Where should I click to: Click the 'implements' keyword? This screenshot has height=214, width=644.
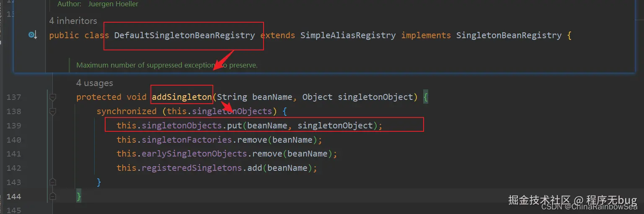coord(426,35)
